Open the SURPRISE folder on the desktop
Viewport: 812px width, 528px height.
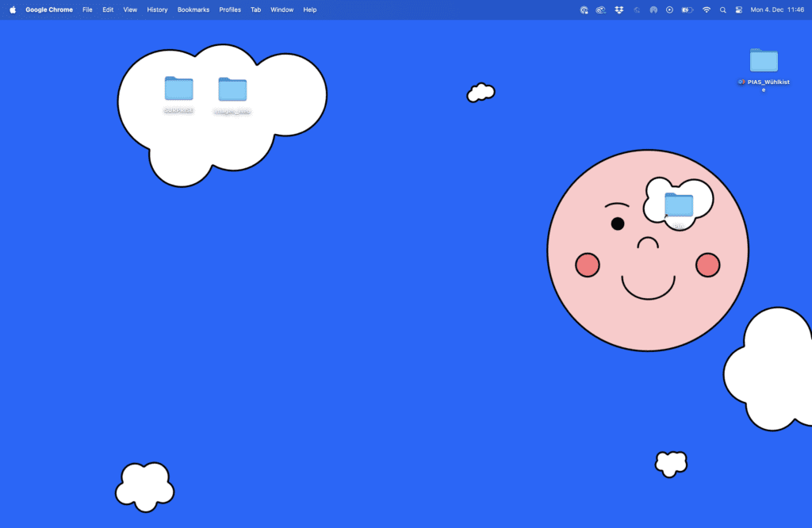click(x=178, y=89)
